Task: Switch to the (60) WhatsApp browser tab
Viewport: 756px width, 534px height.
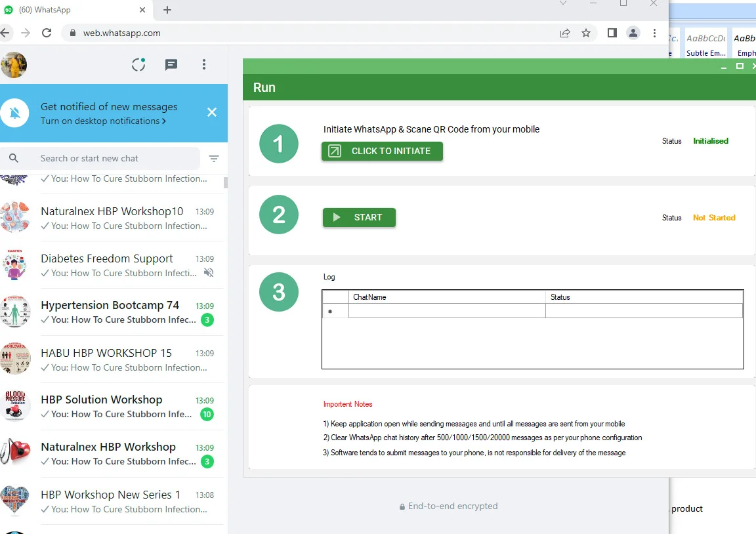Action: (72, 10)
